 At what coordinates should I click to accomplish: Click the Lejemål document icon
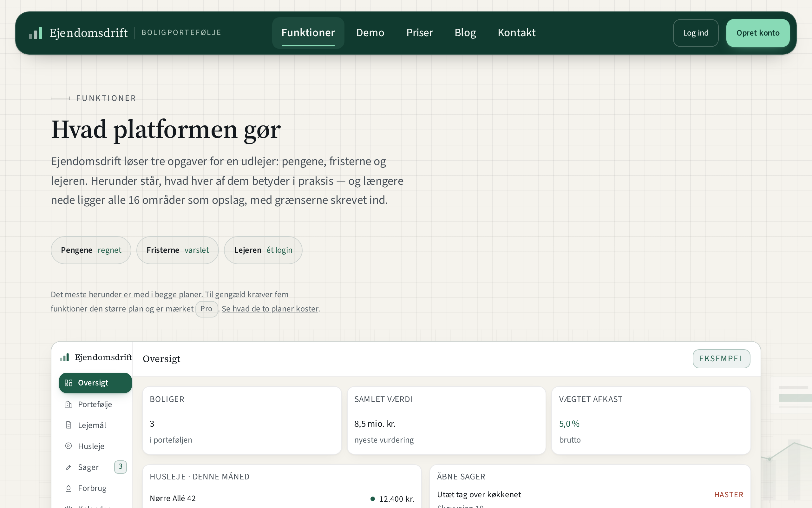pyautogui.click(x=69, y=425)
